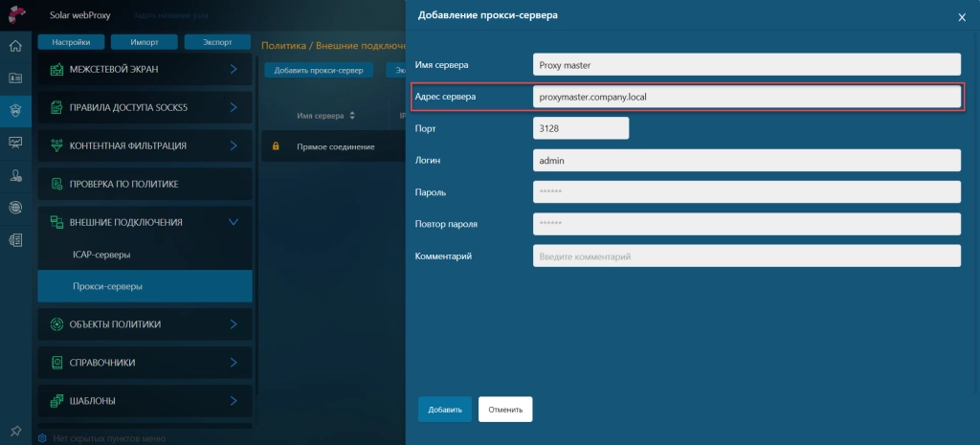Viewport: 980px width, 445px height.
Task: Expand the МЕЖСЕТЕВОЙ ЭКРАН section chevron
Action: pyautogui.click(x=234, y=69)
